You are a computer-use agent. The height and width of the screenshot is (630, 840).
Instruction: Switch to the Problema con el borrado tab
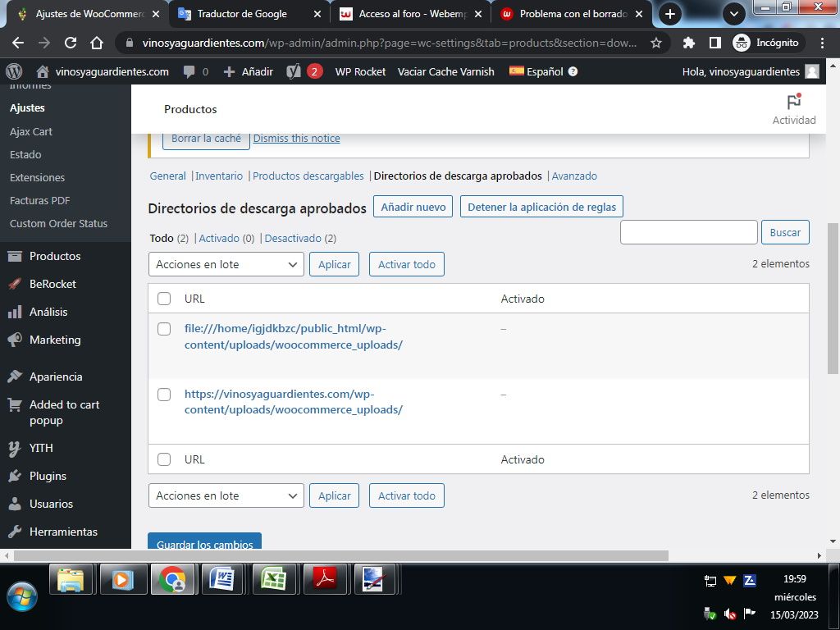(571, 14)
